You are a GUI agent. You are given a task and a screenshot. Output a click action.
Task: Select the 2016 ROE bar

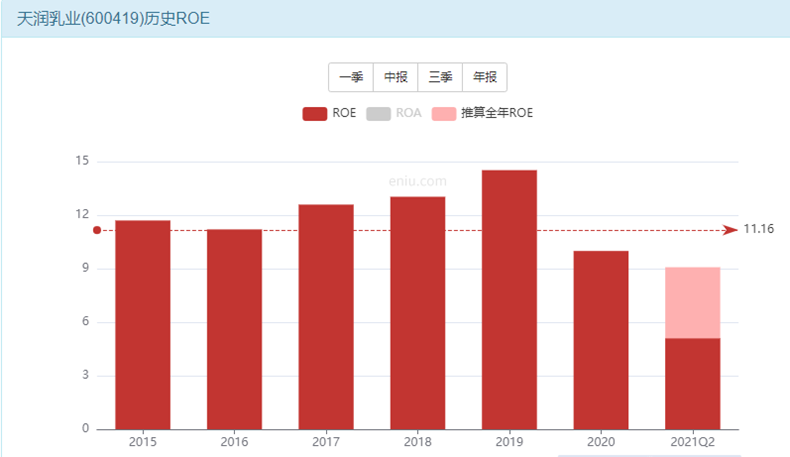coord(234,330)
